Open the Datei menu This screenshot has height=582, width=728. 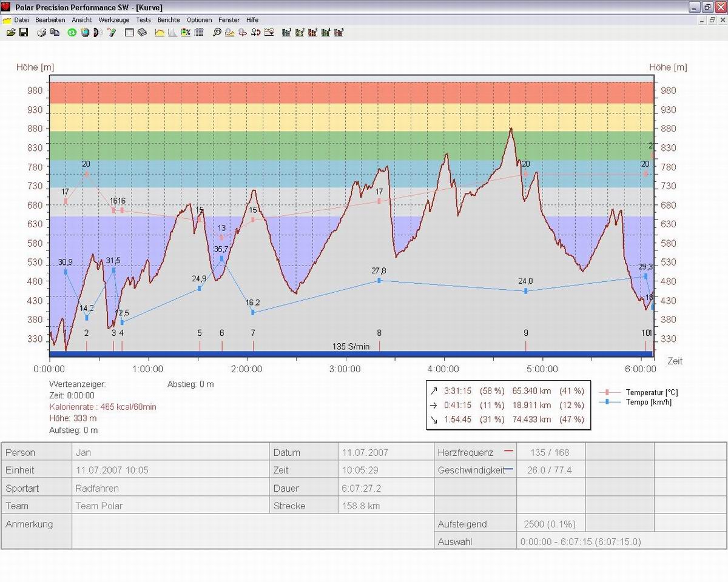[21, 20]
